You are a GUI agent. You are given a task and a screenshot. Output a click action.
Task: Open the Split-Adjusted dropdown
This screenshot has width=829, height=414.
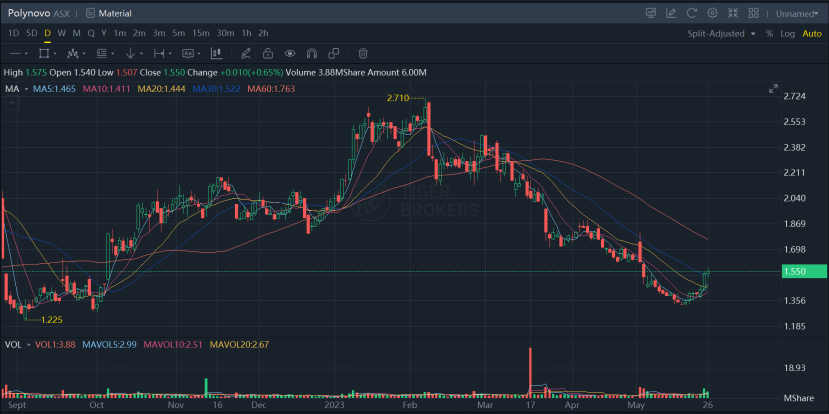[x=722, y=33]
